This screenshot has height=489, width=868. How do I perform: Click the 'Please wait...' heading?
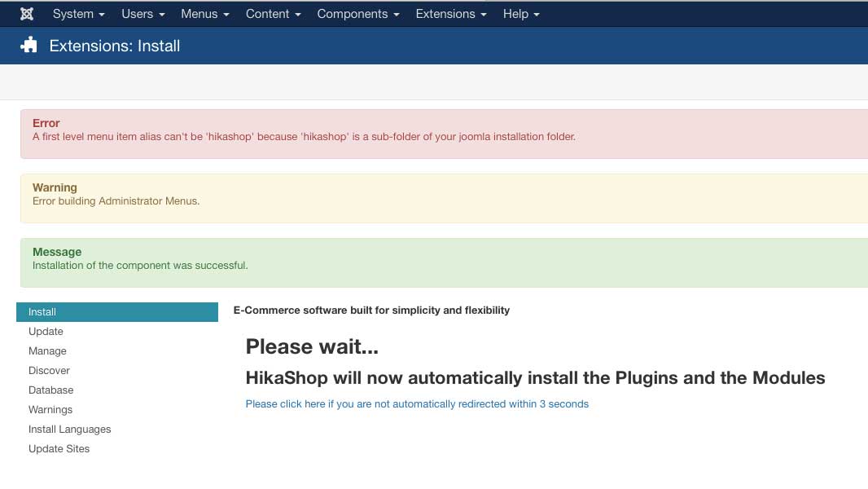pos(312,346)
